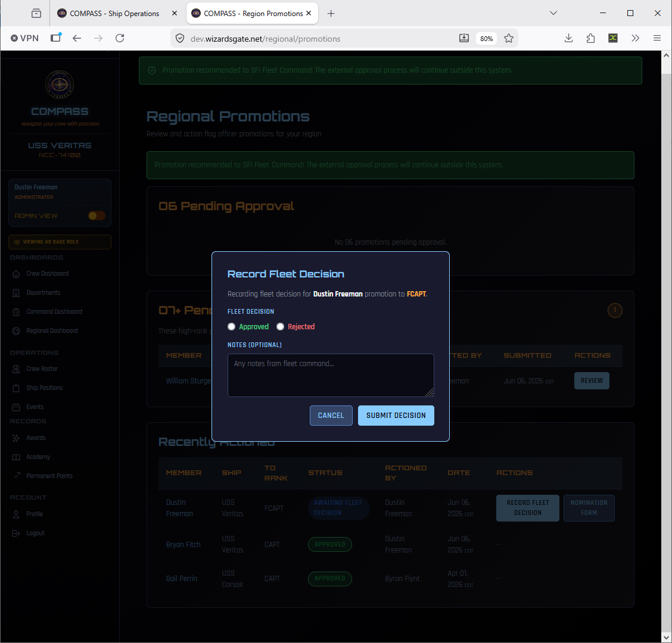Go back with browser back arrow

(77, 38)
